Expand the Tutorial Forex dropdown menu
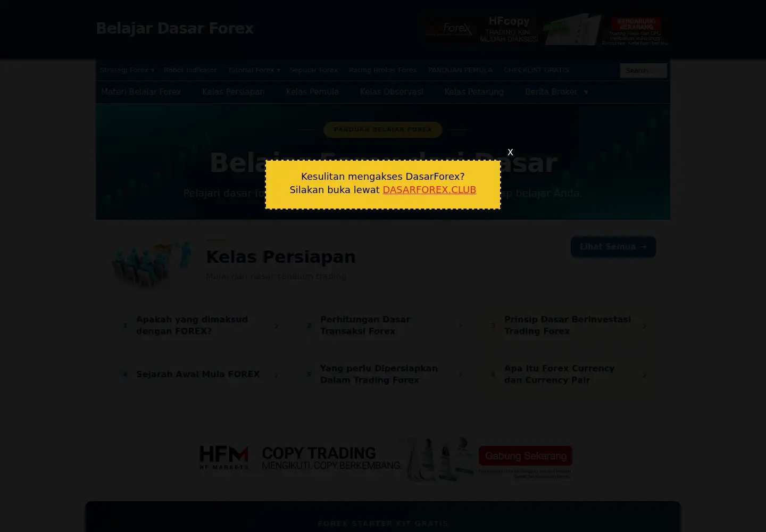The height and width of the screenshot is (532, 766). pyautogui.click(x=254, y=70)
